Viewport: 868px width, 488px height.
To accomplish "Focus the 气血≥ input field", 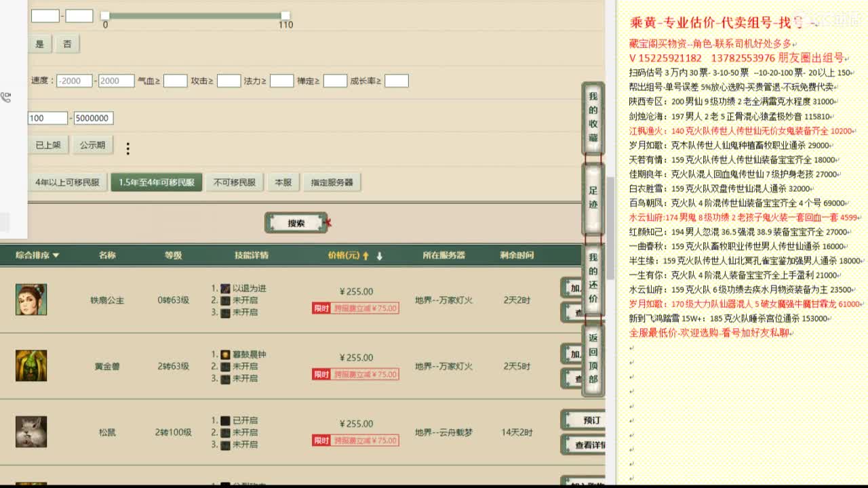I will click(175, 81).
